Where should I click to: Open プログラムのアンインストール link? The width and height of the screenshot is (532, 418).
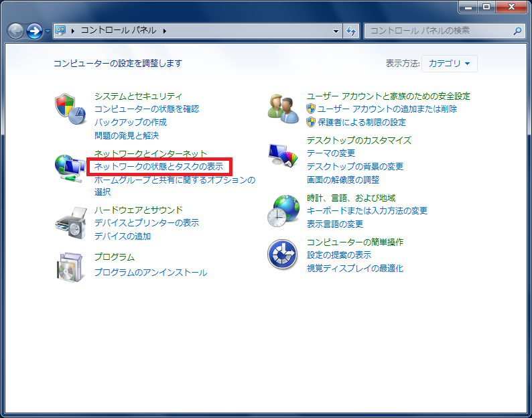tap(151, 273)
